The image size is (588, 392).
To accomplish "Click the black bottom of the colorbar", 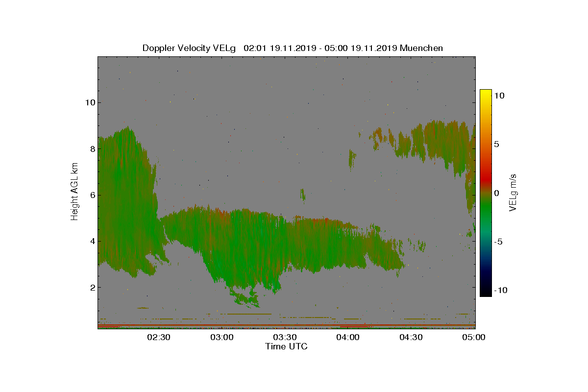I will [x=486, y=293].
